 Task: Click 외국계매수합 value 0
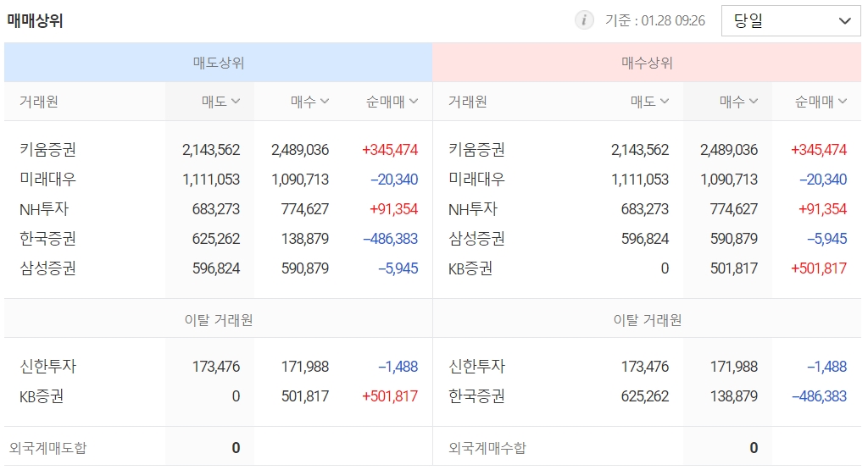point(754,448)
